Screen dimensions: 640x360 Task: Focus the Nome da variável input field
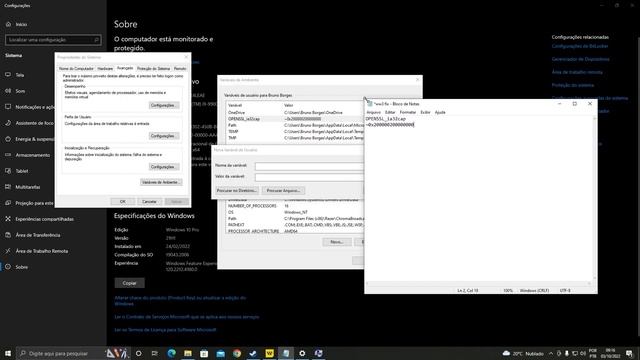point(309,166)
